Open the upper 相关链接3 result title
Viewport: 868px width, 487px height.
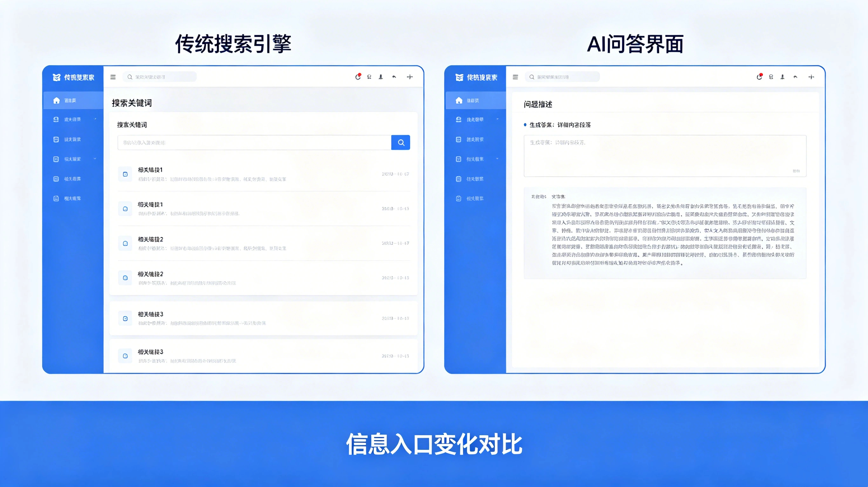pos(150,314)
